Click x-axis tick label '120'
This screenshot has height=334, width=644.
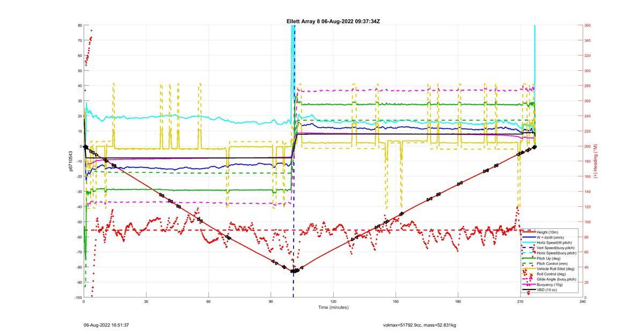click(333, 302)
